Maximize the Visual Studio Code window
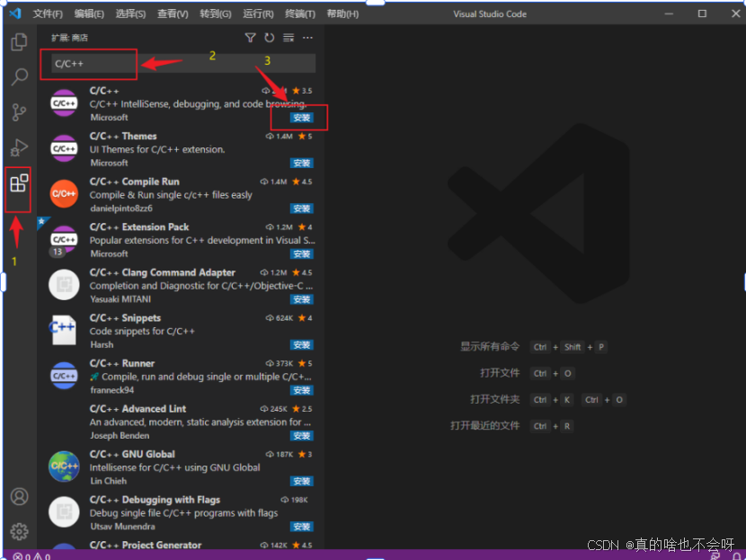 (702, 13)
